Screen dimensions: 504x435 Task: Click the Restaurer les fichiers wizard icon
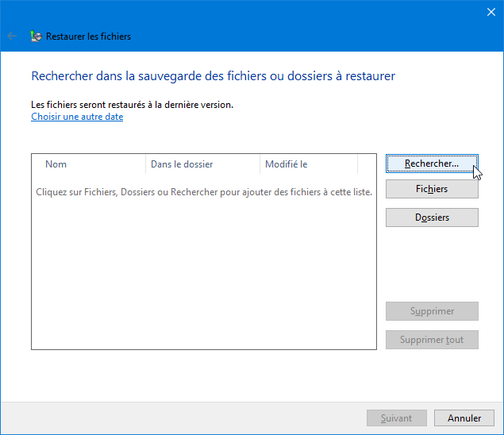(36, 36)
